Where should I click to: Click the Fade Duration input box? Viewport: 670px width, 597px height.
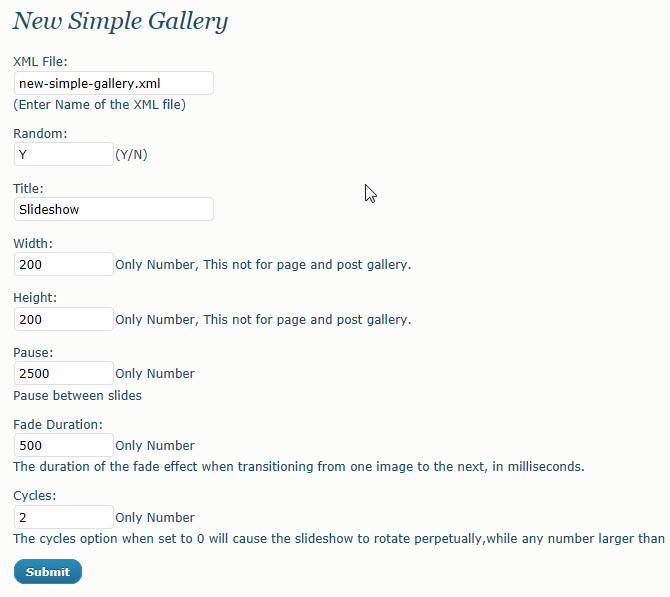(64, 445)
